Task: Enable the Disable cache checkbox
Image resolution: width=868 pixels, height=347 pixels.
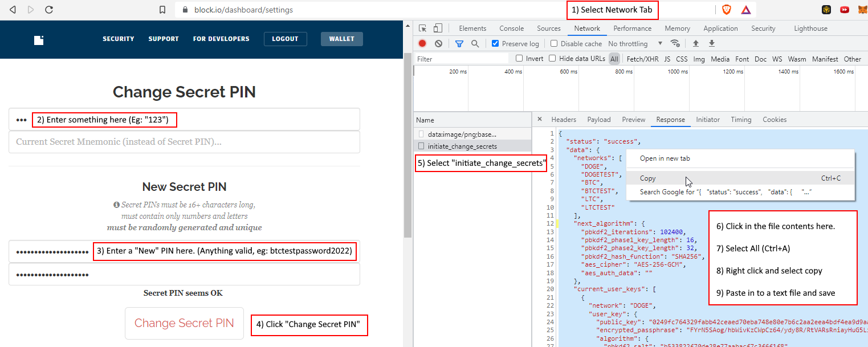Action: [x=554, y=44]
